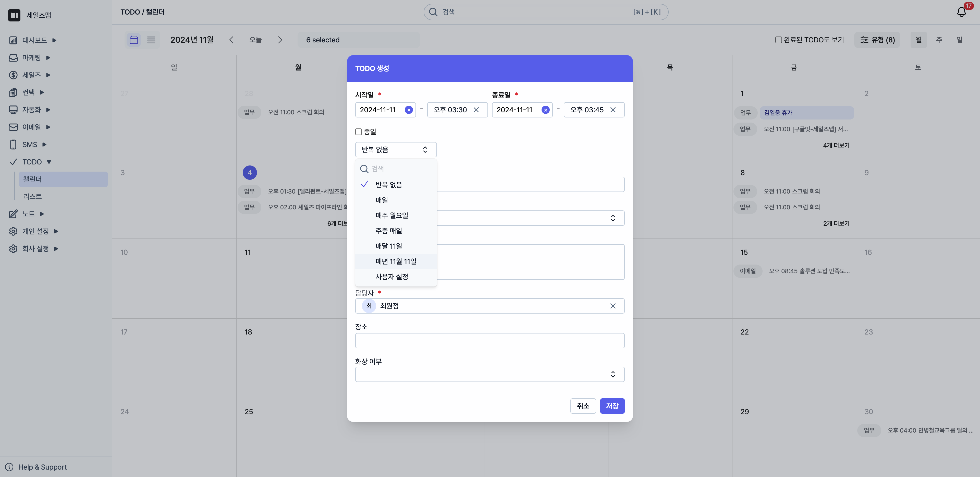Image resolution: width=980 pixels, height=477 pixels.
Task: Open 오후 04:00 민병철교육그룹 event
Action: [930, 431]
